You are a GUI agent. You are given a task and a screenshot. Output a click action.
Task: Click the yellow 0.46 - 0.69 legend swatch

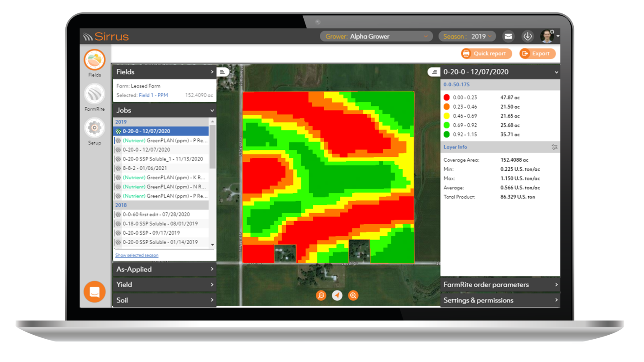click(446, 116)
